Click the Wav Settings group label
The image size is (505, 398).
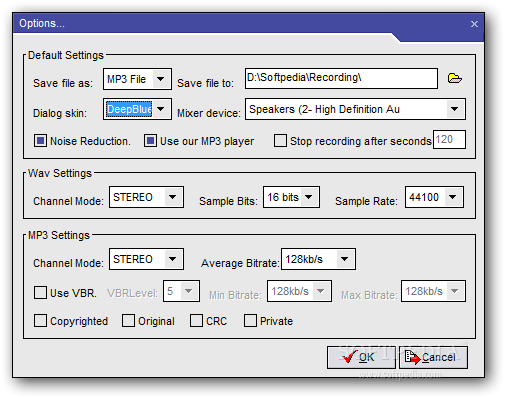[60, 173]
